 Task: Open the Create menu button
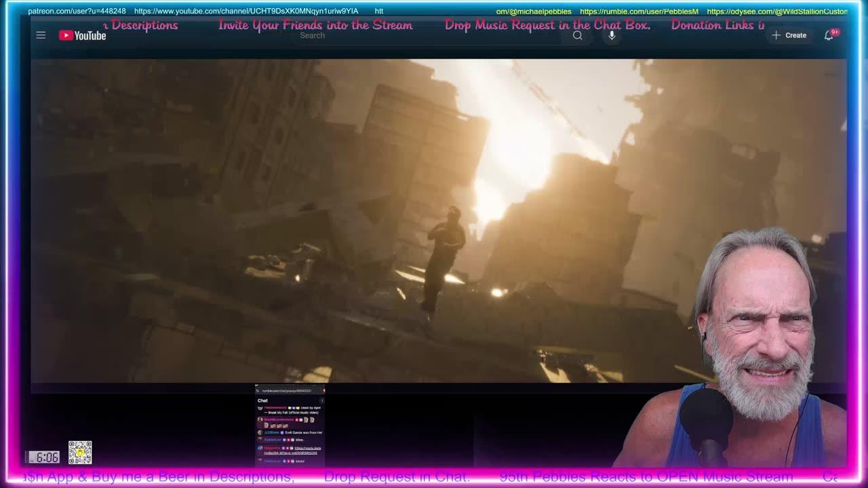789,35
